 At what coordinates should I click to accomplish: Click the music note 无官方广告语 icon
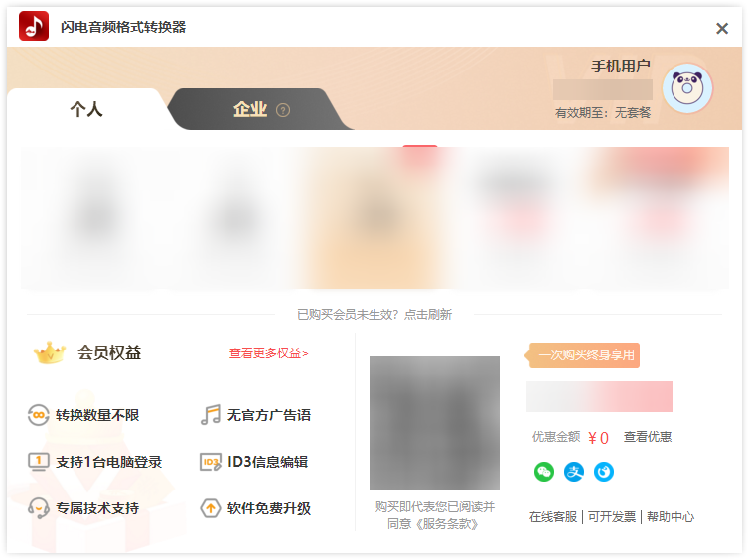[210, 415]
